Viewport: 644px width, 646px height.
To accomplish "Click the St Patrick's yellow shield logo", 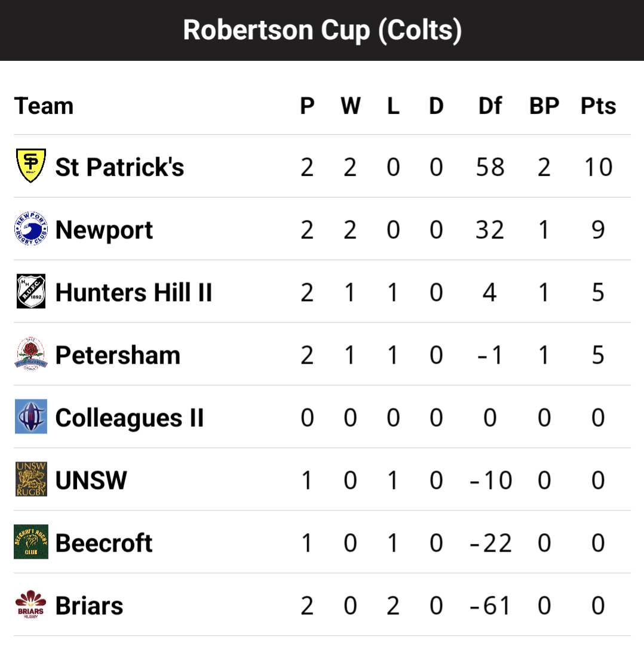I will click(31, 165).
